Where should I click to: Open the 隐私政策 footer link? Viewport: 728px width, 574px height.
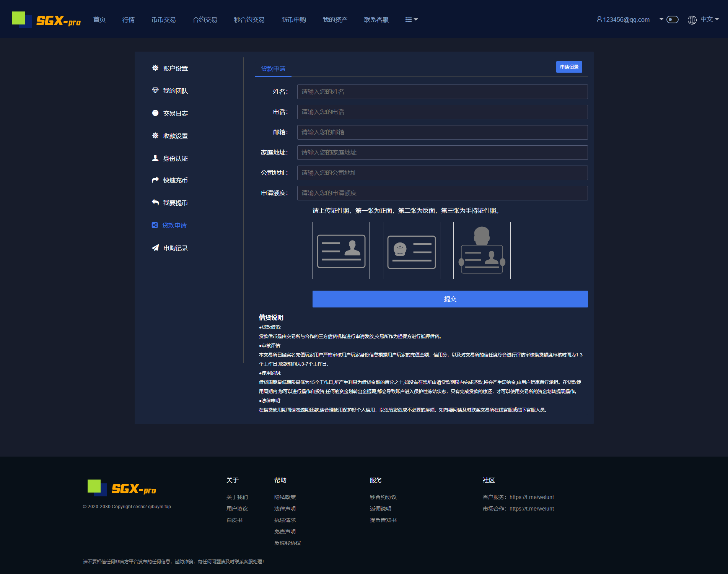pos(285,497)
